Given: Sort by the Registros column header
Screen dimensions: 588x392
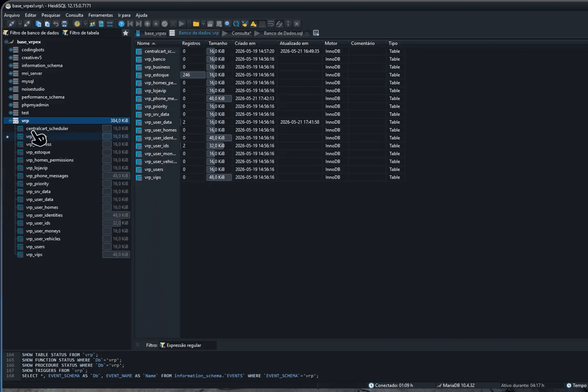Looking at the screenshot, I should pyautogui.click(x=193, y=43).
